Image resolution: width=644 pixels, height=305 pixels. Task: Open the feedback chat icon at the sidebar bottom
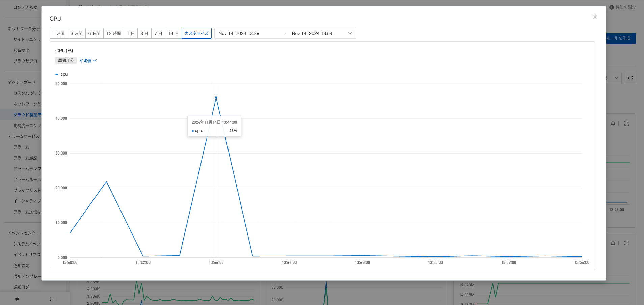point(52,299)
